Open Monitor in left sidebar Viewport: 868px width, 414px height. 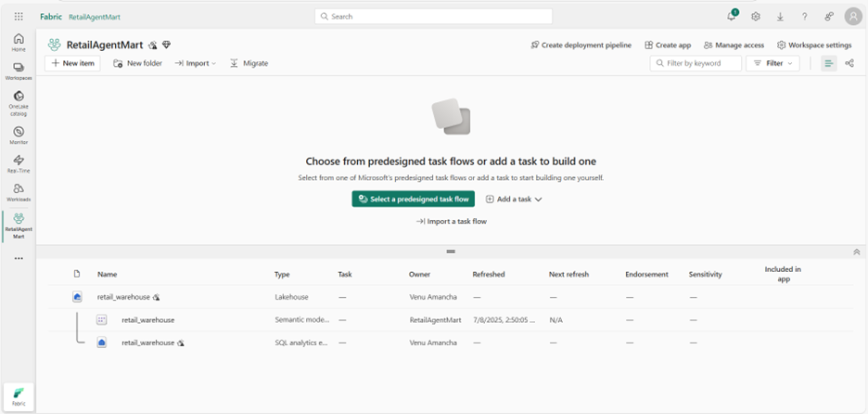tap(19, 136)
